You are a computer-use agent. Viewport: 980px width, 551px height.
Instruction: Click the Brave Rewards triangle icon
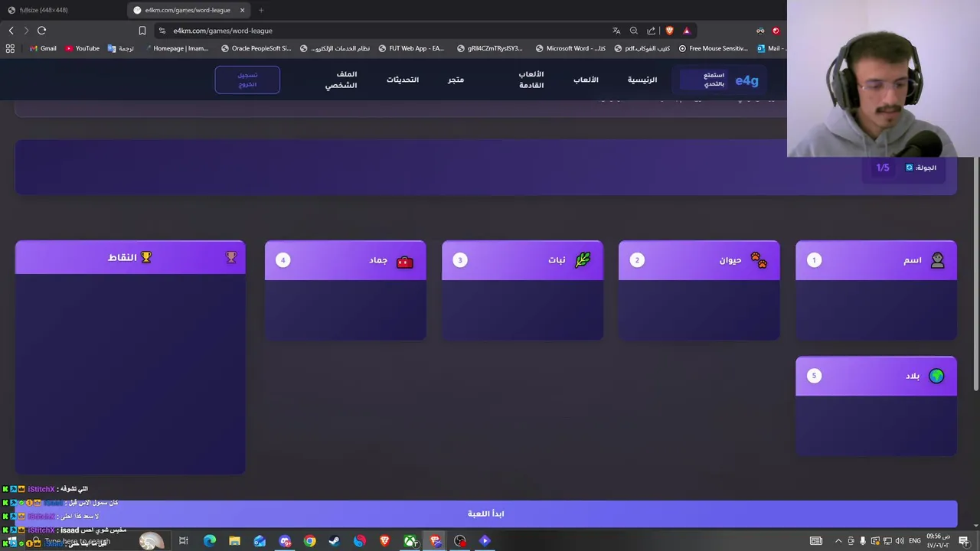coord(687,31)
